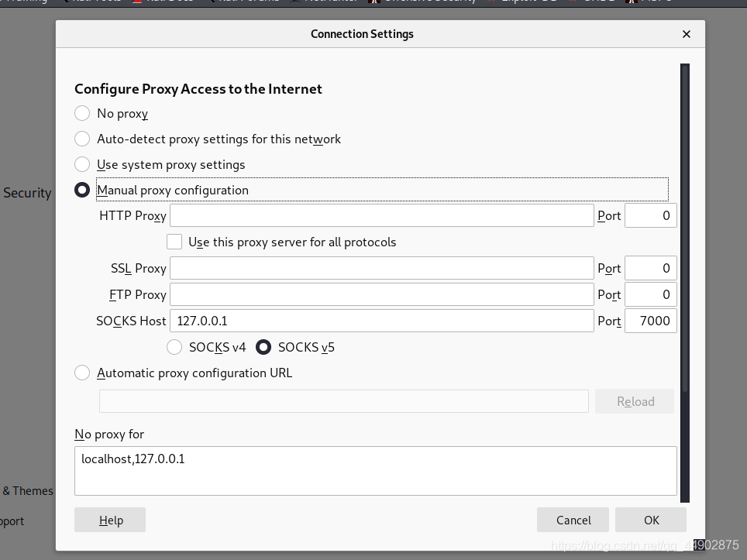747x560 pixels.
Task: Click the FTP Proxy address field
Action: pos(381,295)
